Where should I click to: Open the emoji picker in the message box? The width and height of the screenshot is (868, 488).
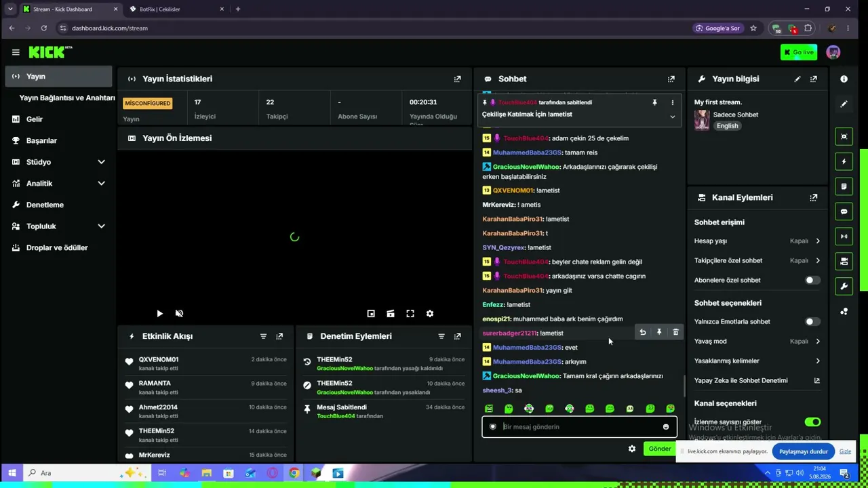(666, 427)
